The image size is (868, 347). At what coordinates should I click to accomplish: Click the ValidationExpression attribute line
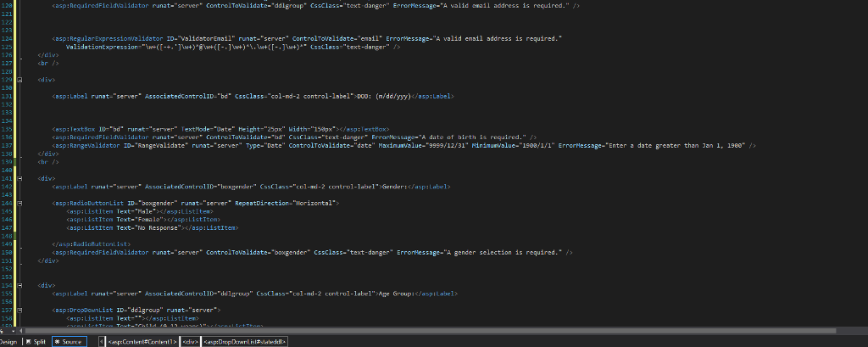(233, 48)
